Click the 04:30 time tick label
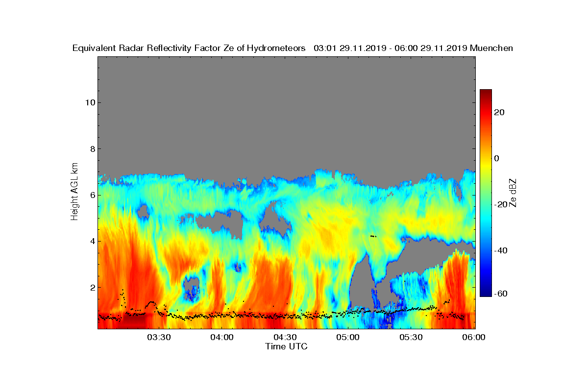Image resolution: width=588 pixels, height=392 pixels. point(285,337)
